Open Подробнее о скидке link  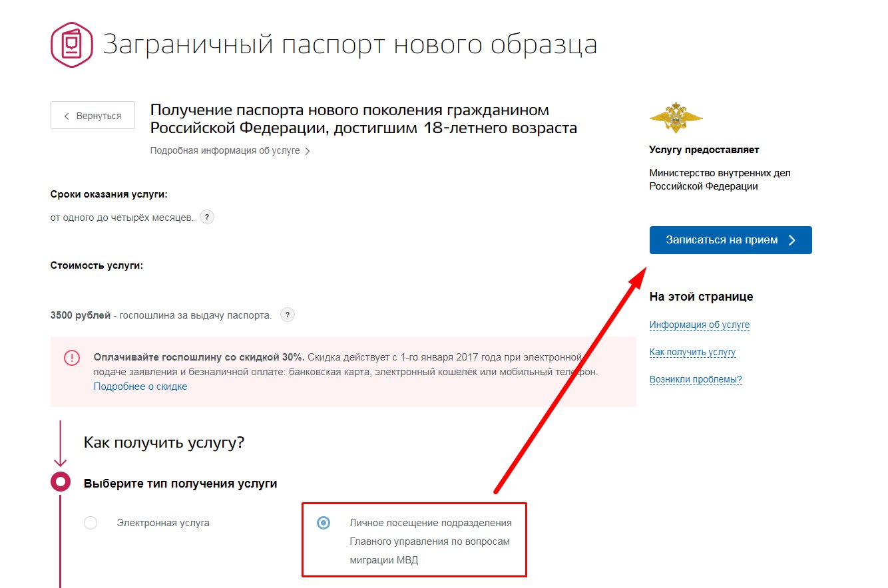click(x=140, y=386)
